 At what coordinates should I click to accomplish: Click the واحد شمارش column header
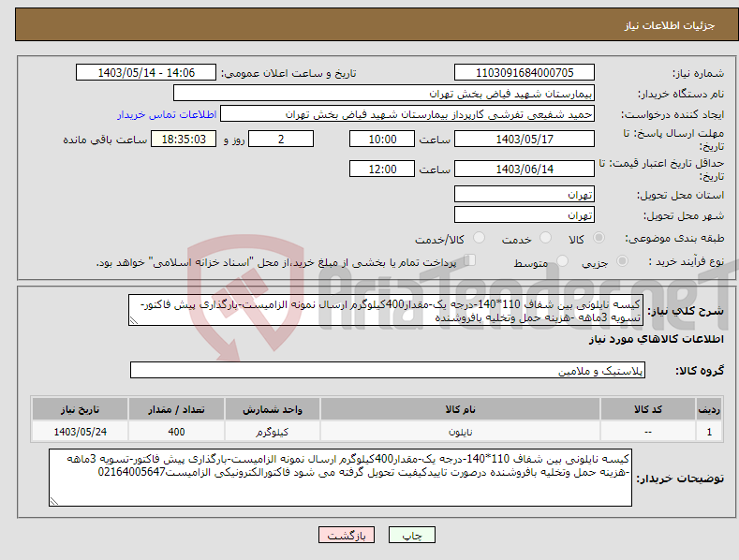point(272,409)
